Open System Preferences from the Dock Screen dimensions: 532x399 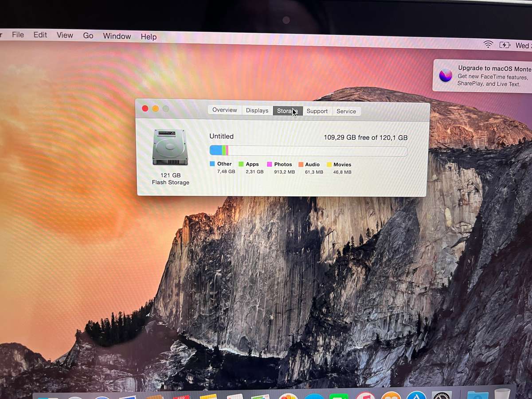click(441, 396)
